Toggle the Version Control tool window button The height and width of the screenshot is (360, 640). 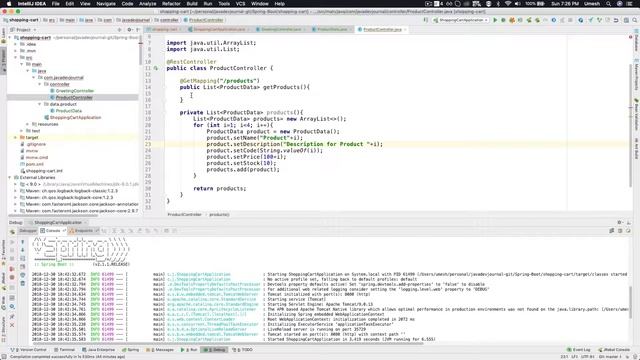[x=29, y=350]
